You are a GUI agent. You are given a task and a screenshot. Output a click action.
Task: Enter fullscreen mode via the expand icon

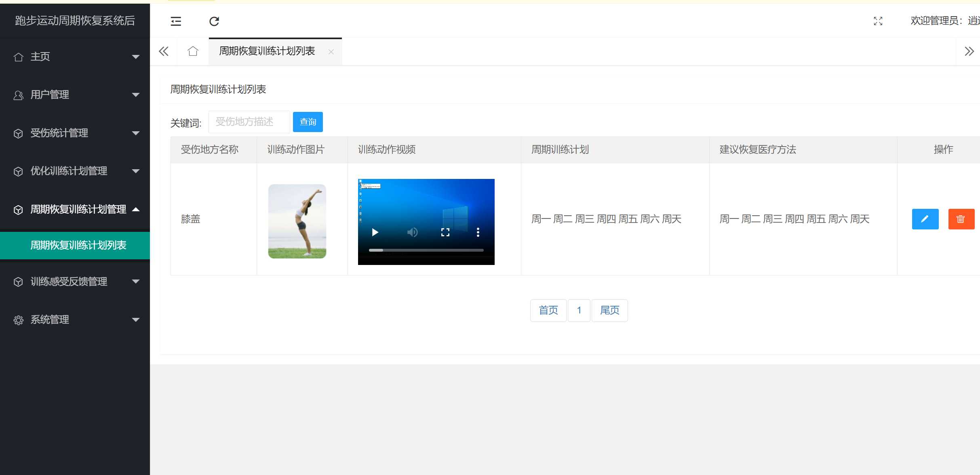(x=878, y=21)
